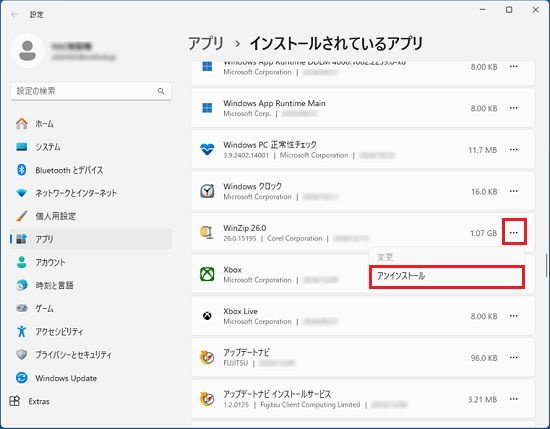This screenshot has height=429, width=550.
Task: Click the Windows Update sidebar icon
Action: pyautogui.click(x=22, y=378)
